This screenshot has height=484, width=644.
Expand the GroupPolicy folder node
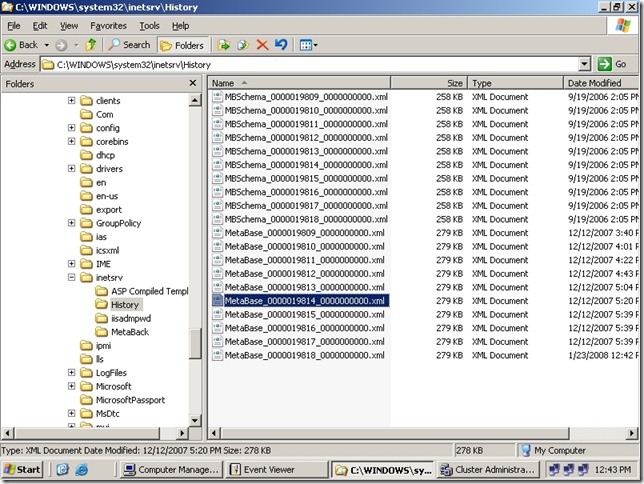pyautogui.click(x=71, y=223)
